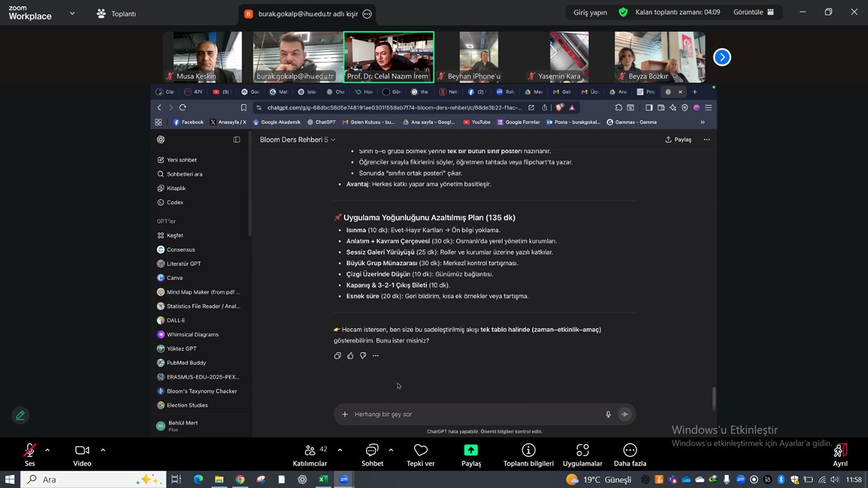Open Tepki ver reactions

[x=420, y=455]
